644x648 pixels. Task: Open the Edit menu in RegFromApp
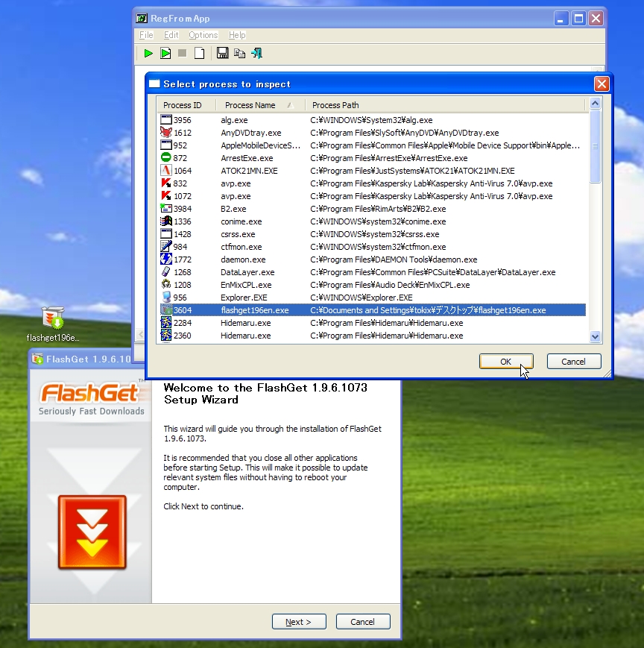[171, 35]
